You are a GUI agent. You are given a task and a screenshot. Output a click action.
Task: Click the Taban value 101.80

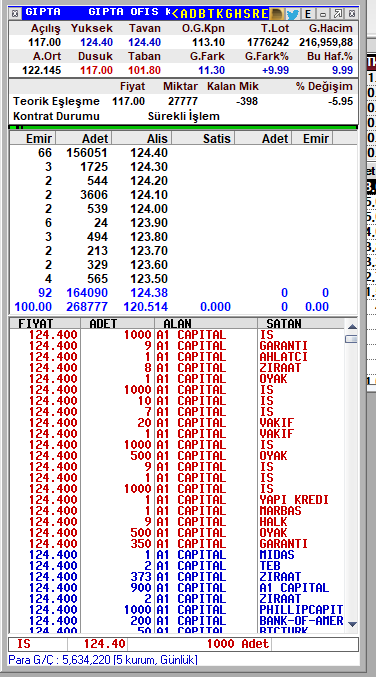(x=145, y=70)
